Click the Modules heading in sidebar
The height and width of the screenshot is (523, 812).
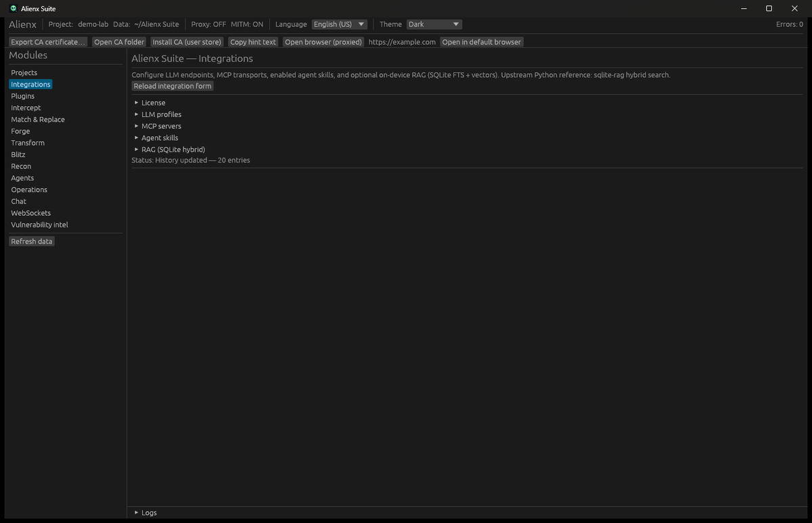tap(28, 55)
